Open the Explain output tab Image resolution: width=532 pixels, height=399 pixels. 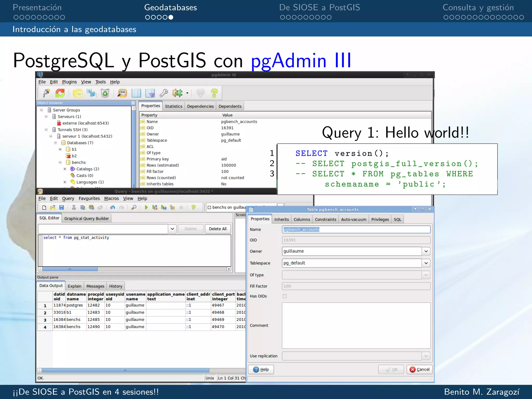[x=75, y=286]
